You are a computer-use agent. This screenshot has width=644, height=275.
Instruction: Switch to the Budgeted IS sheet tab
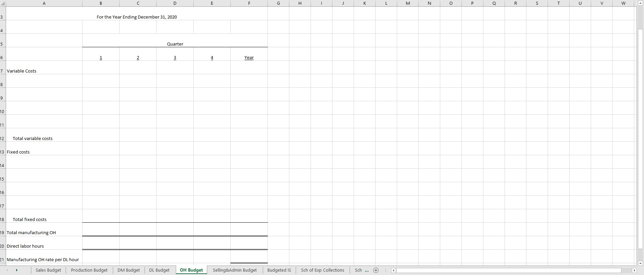coord(279,270)
